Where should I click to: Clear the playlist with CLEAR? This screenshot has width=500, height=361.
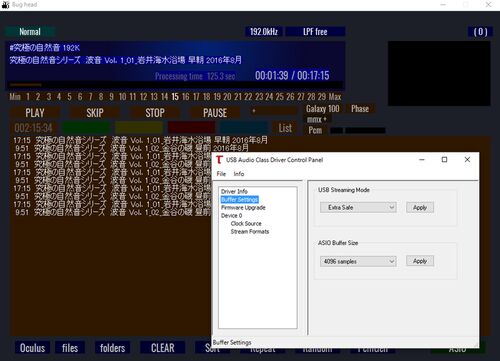click(x=163, y=348)
